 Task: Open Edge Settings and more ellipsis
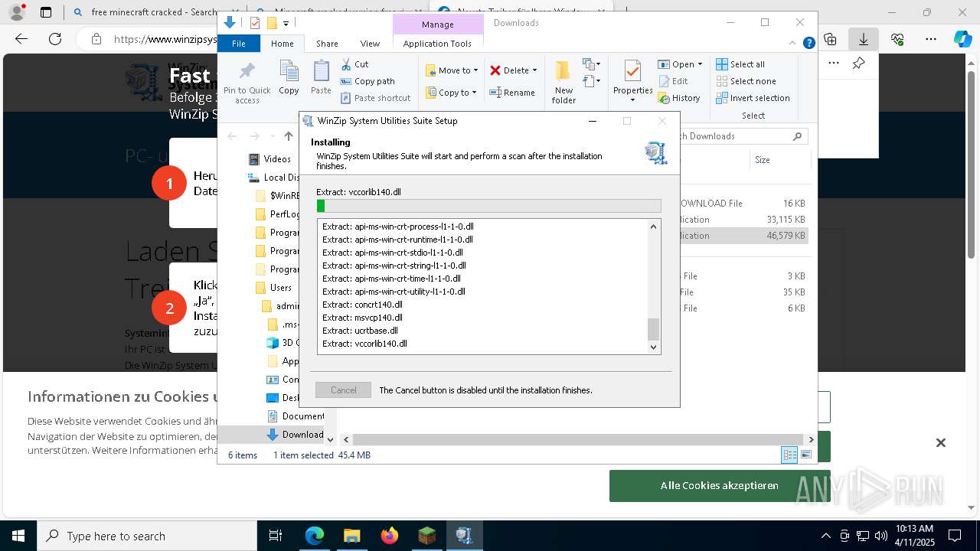click(x=931, y=39)
